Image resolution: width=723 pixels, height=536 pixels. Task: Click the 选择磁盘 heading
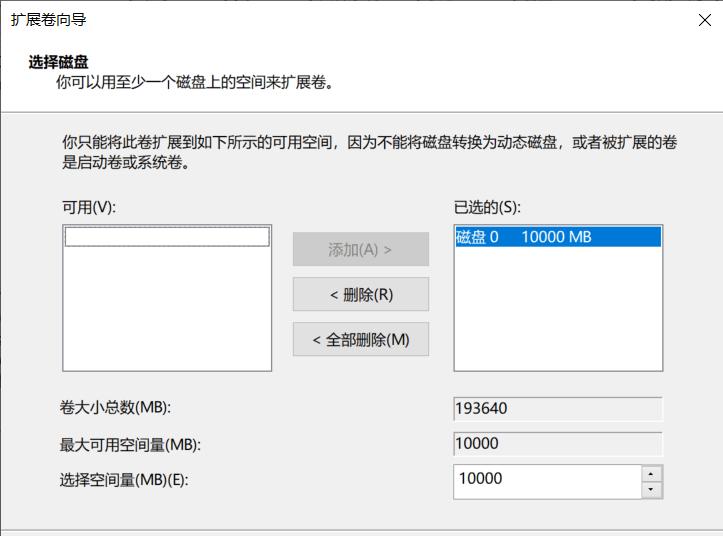click(58, 62)
